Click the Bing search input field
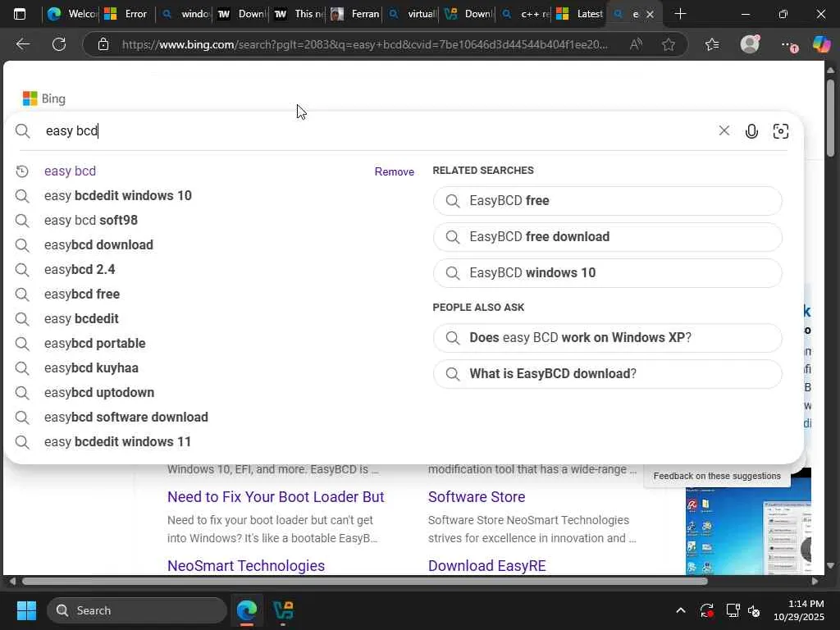 [369, 131]
